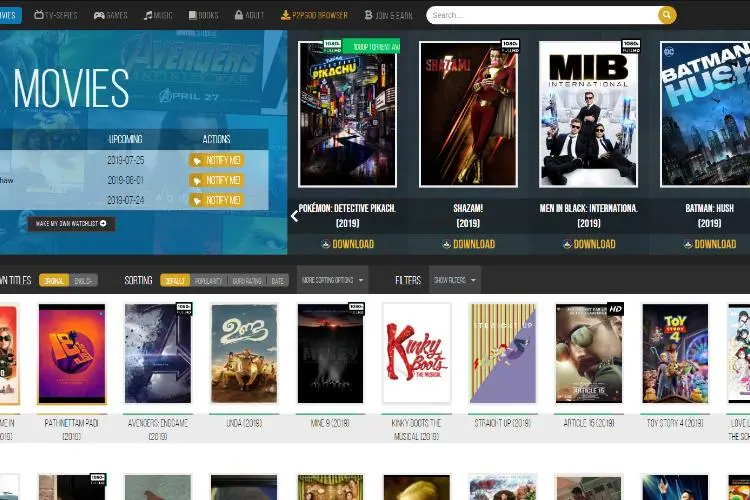
Task: Click the lock icon beside Adult
Action: tap(239, 15)
